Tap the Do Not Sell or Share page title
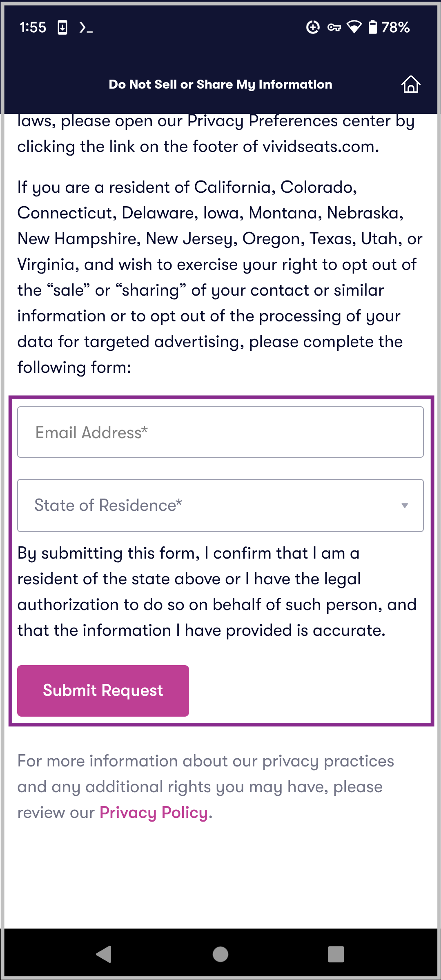 (x=220, y=85)
